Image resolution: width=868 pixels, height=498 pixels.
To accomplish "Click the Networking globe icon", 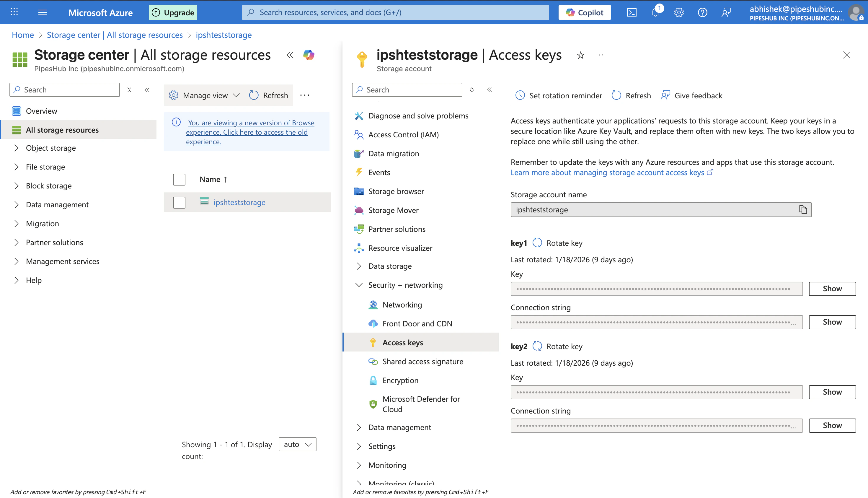I will 373,305.
